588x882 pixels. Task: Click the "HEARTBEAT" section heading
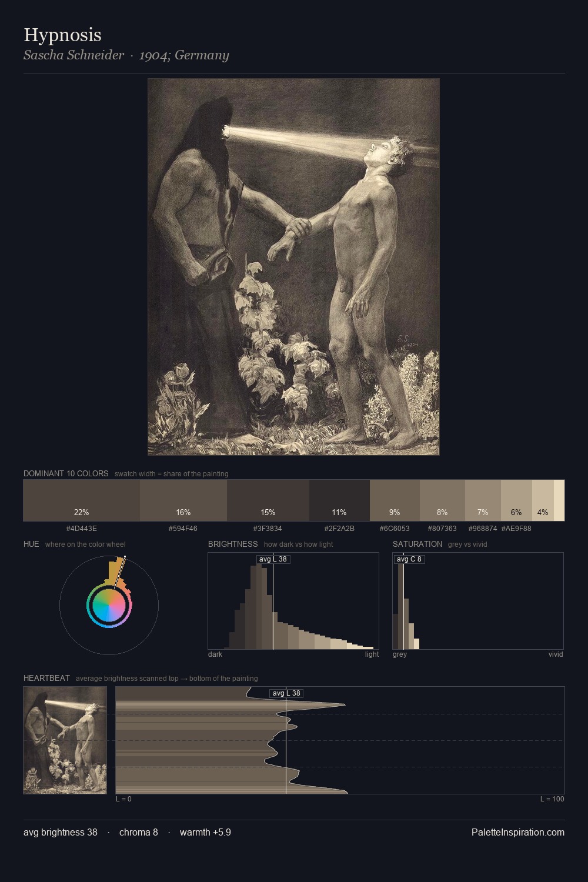pyautogui.click(x=46, y=679)
